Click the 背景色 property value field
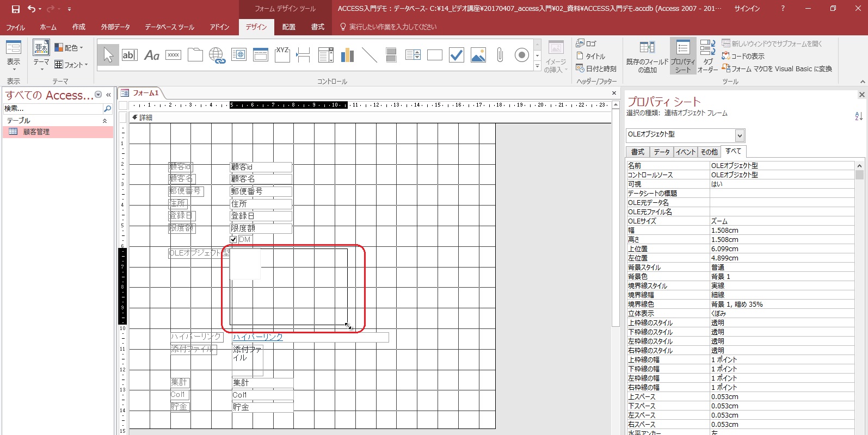 click(782, 276)
